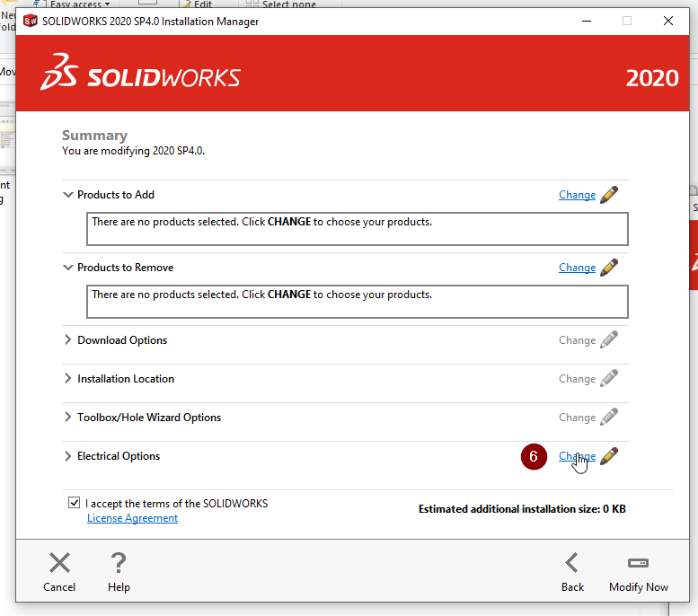Expand the Electrical Options section
The image size is (698, 616).
pos(67,456)
